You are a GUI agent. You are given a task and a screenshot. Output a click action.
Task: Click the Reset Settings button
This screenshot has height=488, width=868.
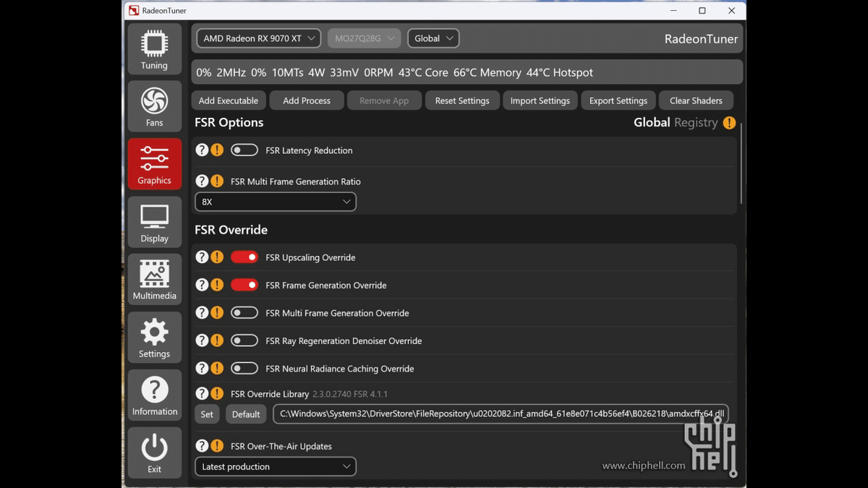462,100
